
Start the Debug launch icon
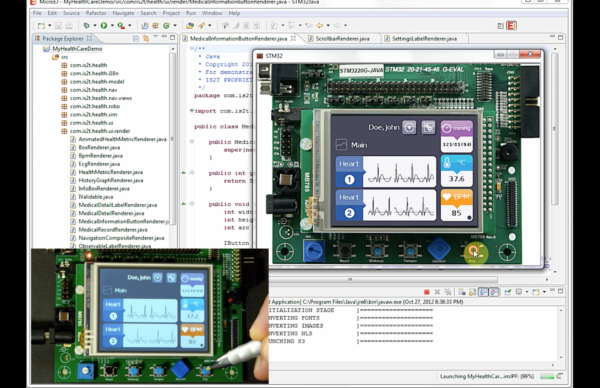pos(86,26)
